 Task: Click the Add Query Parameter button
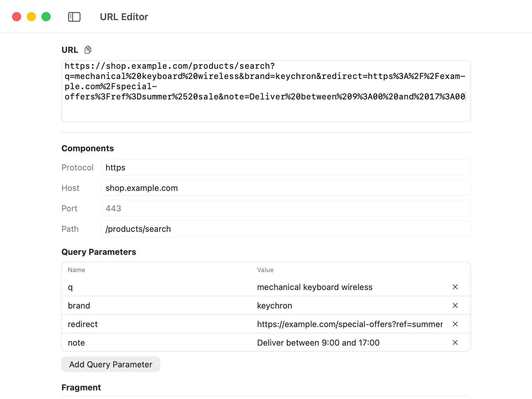tap(111, 364)
